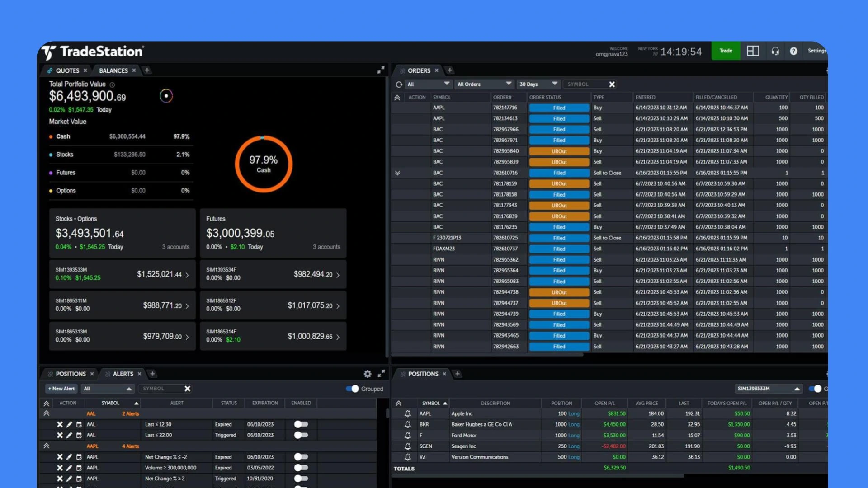Open Alerts panel gear settings

[x=368, y=374]
